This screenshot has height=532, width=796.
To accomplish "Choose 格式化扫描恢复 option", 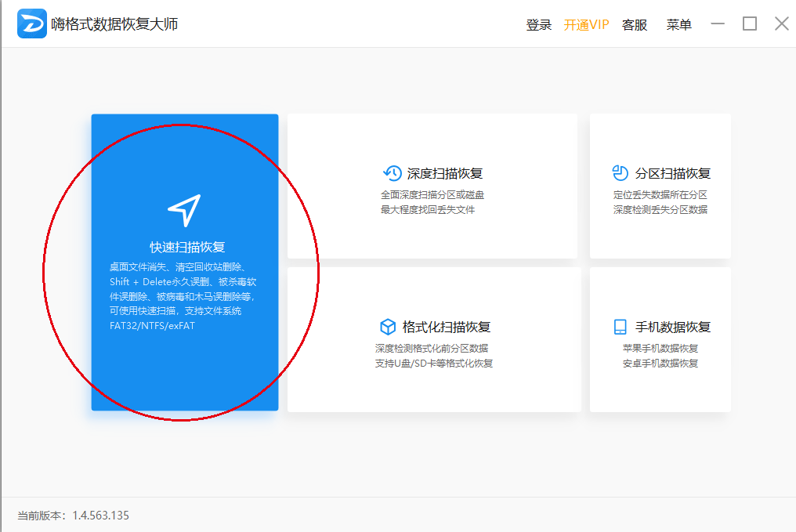I will coord(447,328).
